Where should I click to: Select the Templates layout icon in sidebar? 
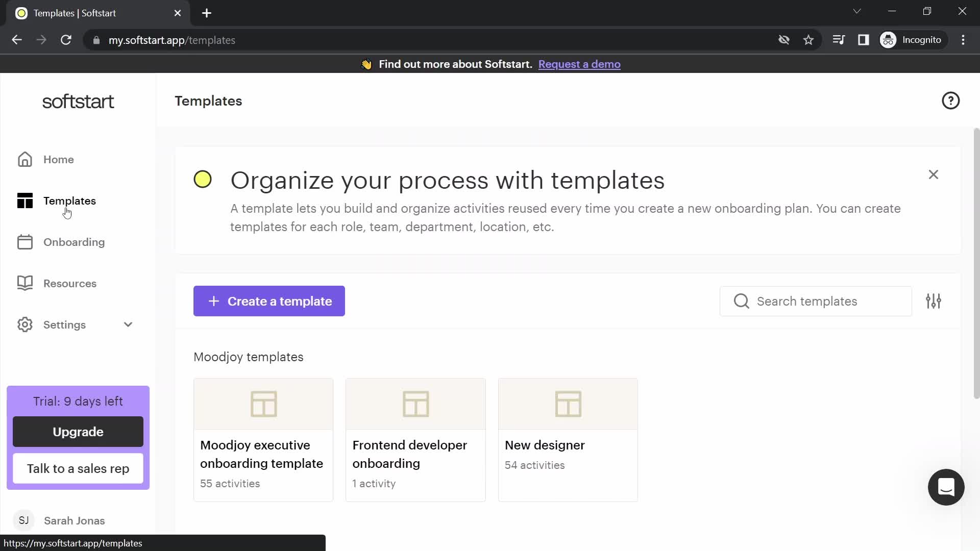(x=24, y=201)
